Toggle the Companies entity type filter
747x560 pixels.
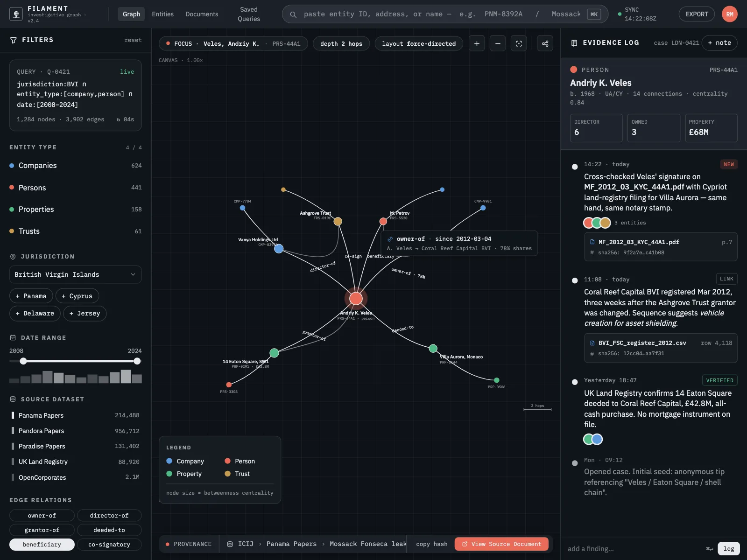point(76,166)
